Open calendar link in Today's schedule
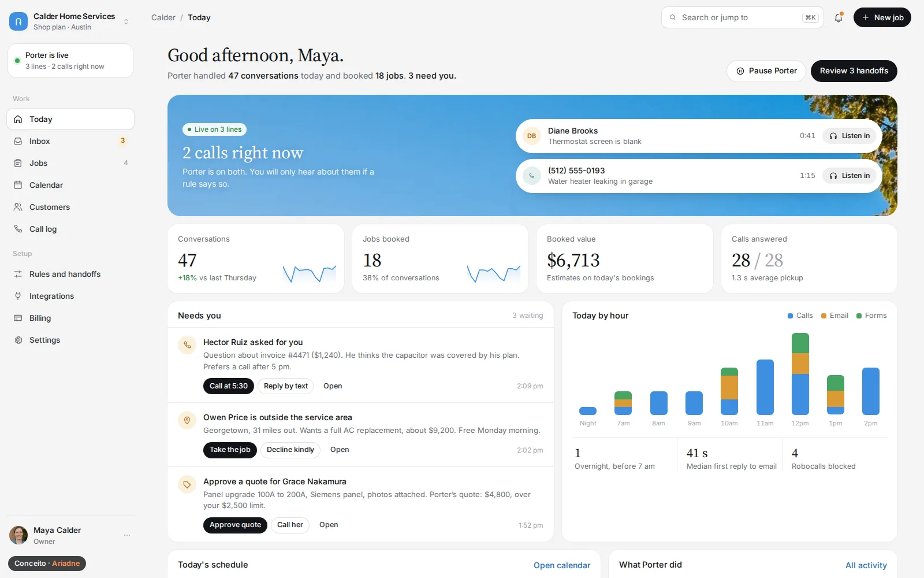The height and width of the screenshot is (578, 924). click(x=562, y=565)
